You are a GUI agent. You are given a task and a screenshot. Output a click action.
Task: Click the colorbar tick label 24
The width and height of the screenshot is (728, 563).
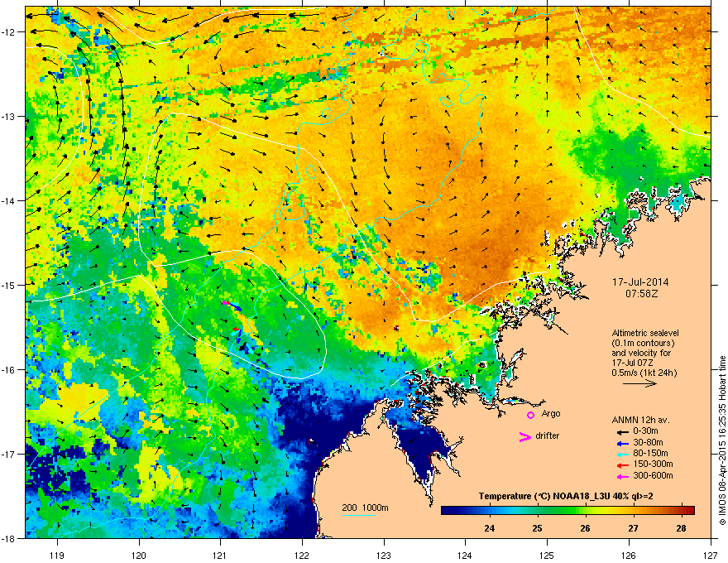[x=490, y=528]
